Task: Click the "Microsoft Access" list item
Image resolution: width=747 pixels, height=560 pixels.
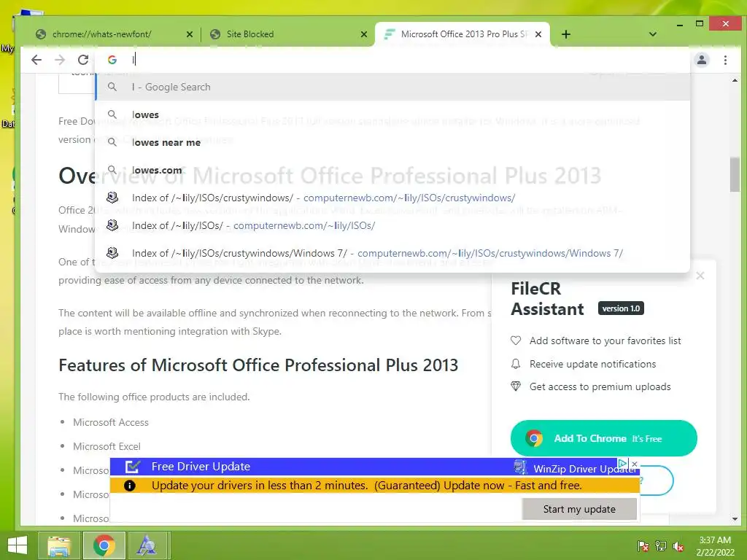Action: pyautogui.click(x=111, y=422)
